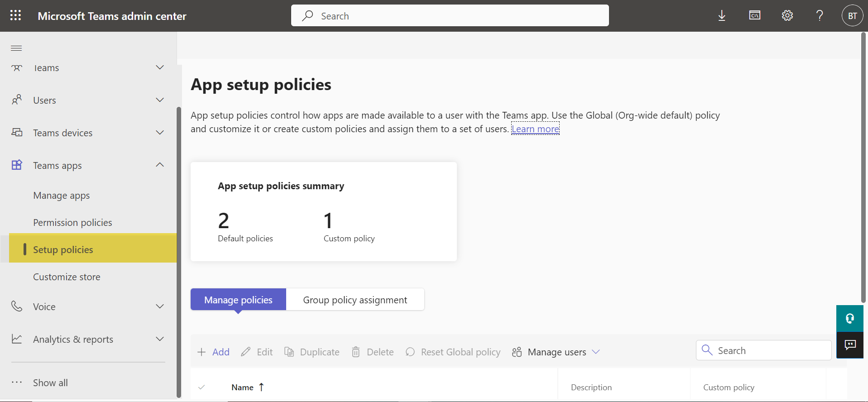Click the Teams icon in sidebar
868x402 pixels.
pos(17,68)
